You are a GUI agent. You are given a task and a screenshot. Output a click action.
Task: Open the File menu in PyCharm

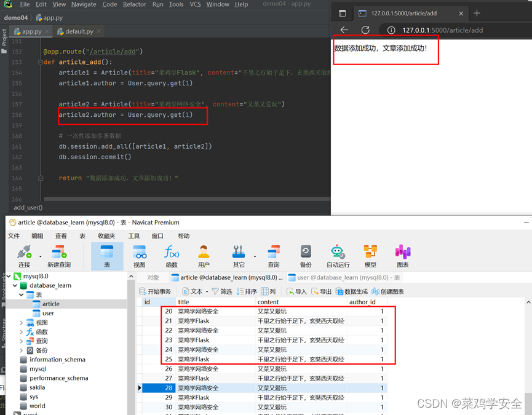coord(25,4)
